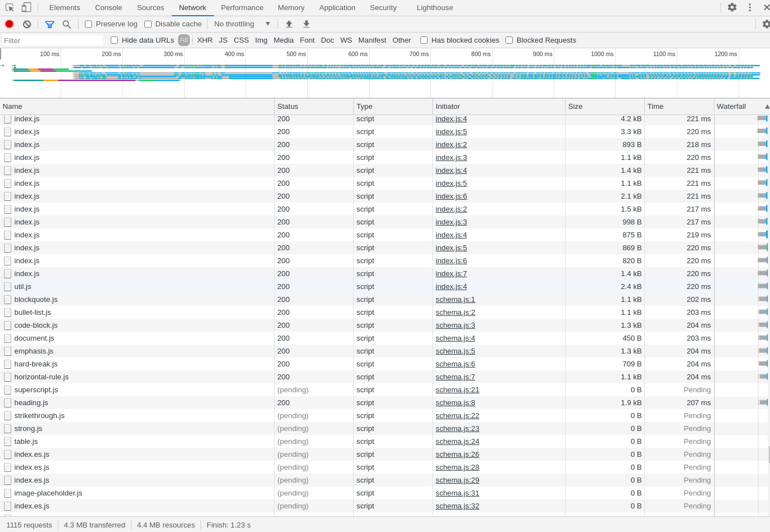770x532 pixels.
Task: Check the Disable cache option
Action: [148, 24]
